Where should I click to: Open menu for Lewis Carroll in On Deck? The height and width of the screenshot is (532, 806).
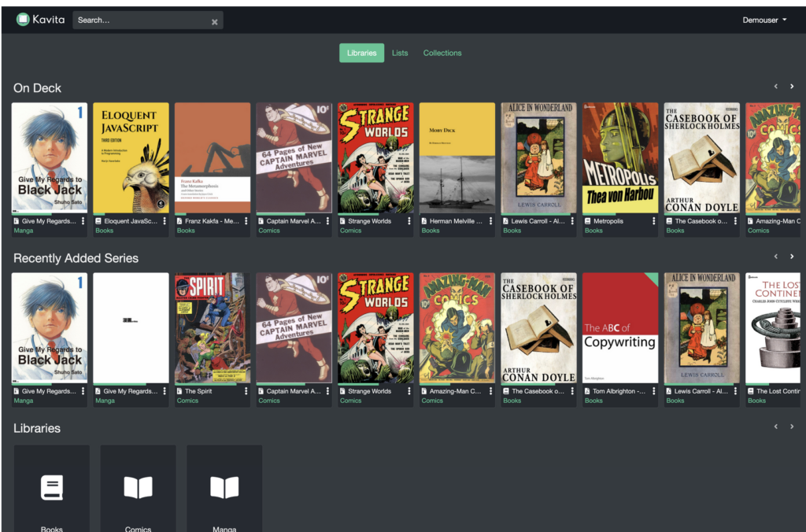(572, 221)
